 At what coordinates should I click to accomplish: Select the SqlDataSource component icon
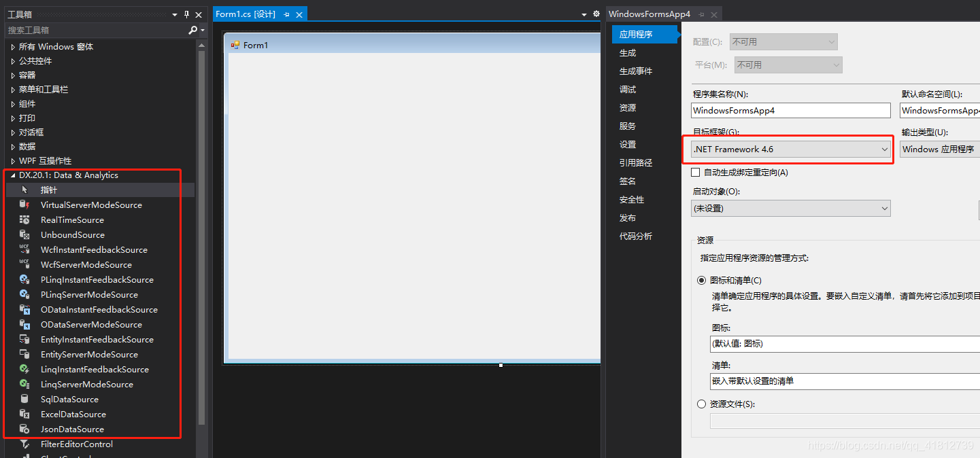24,399
